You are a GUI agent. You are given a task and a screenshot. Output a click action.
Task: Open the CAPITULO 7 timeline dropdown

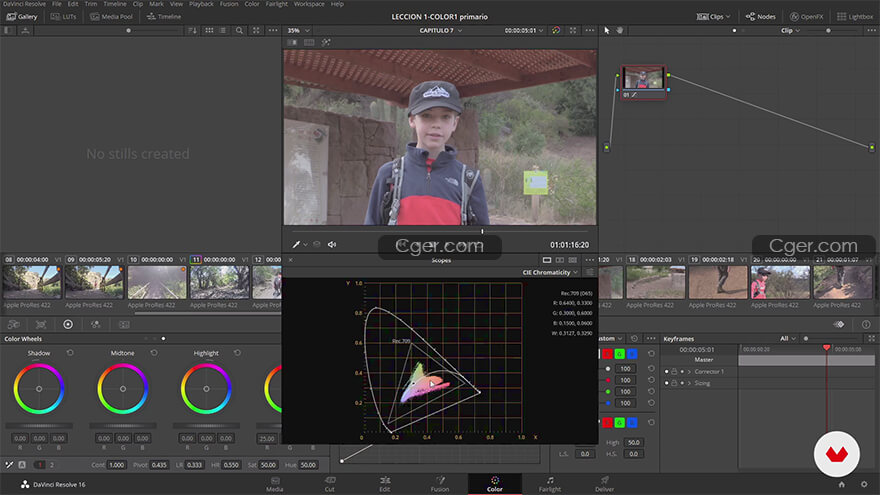441,30
